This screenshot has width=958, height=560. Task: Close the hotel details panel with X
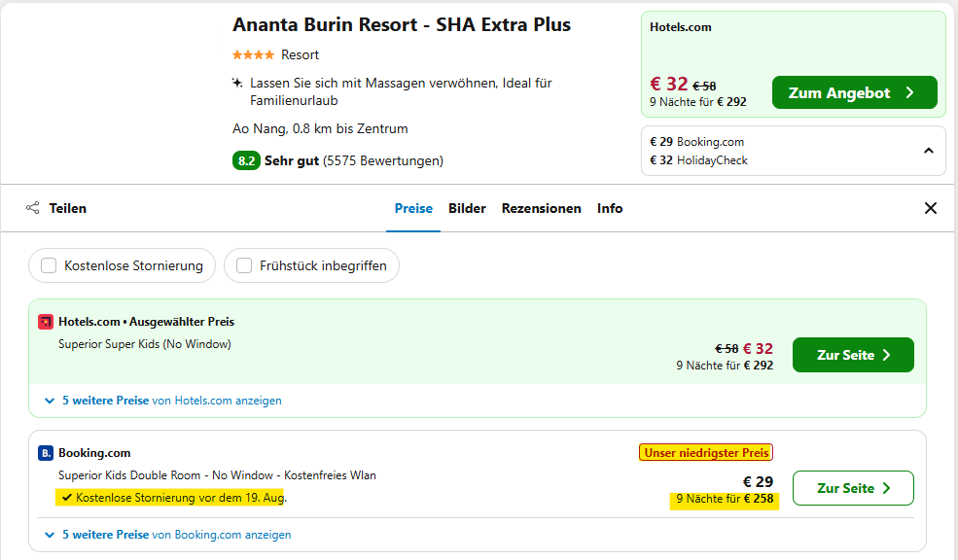(x=931, y=208)
